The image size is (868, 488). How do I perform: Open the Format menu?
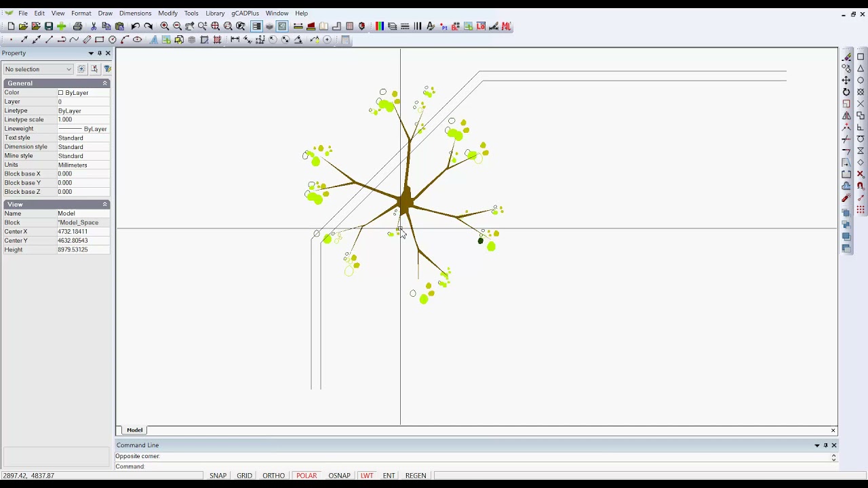81,14
